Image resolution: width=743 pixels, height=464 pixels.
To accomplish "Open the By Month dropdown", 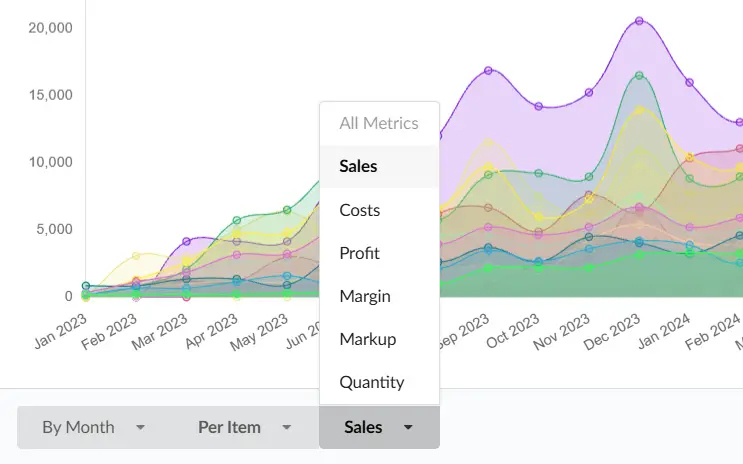I will coord(93,427).
